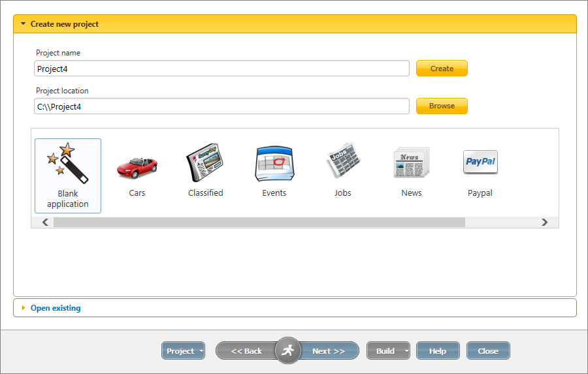
Task: Go Back to previous step
Action: [x=246, y=351]
